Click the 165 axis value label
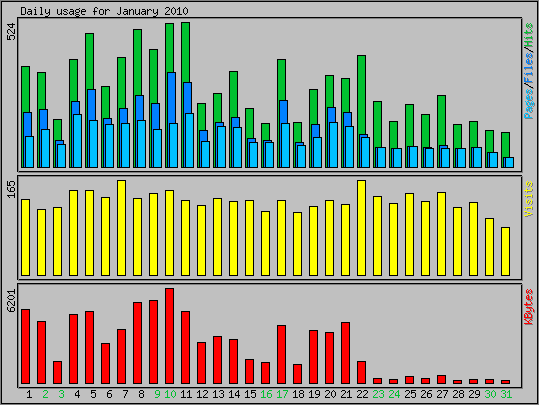Image resolution: width=539 pixels, height=405 pixels. tap(11, 189)
